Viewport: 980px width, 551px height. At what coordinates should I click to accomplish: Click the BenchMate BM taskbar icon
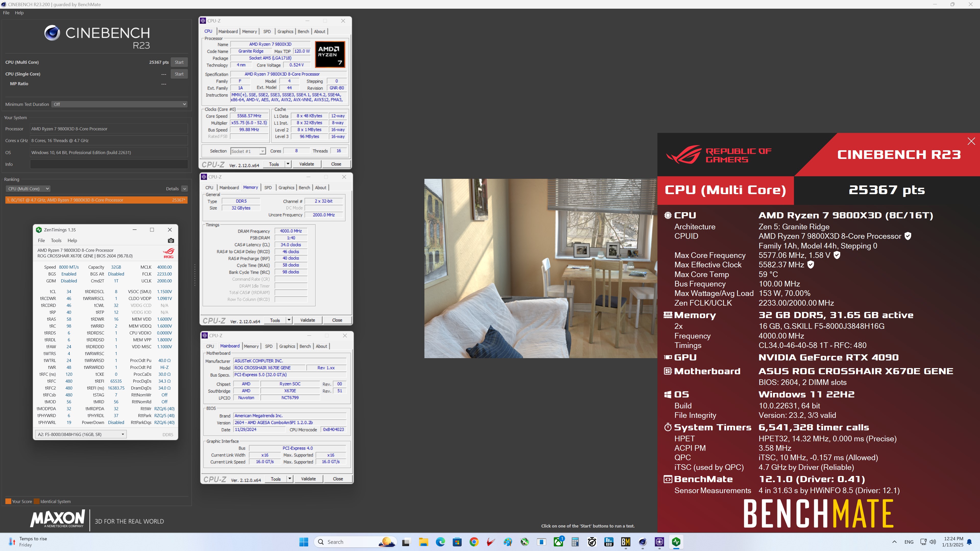(x=626, y=542)
